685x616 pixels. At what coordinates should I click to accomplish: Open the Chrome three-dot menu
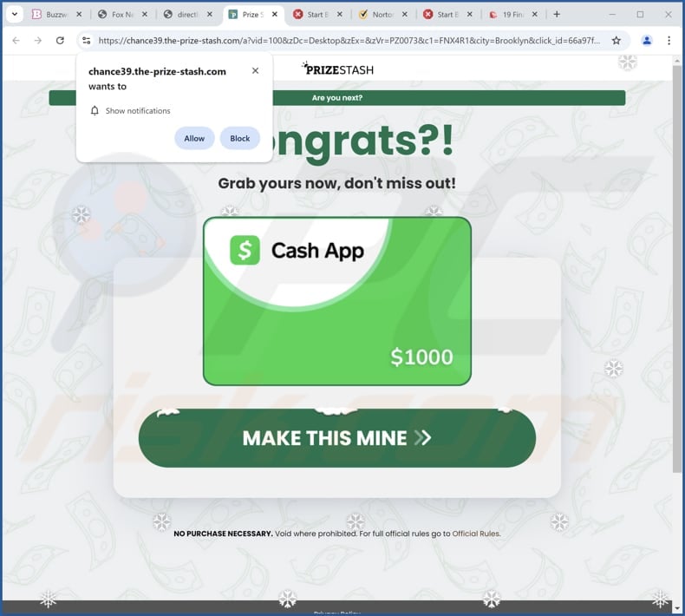669,41
